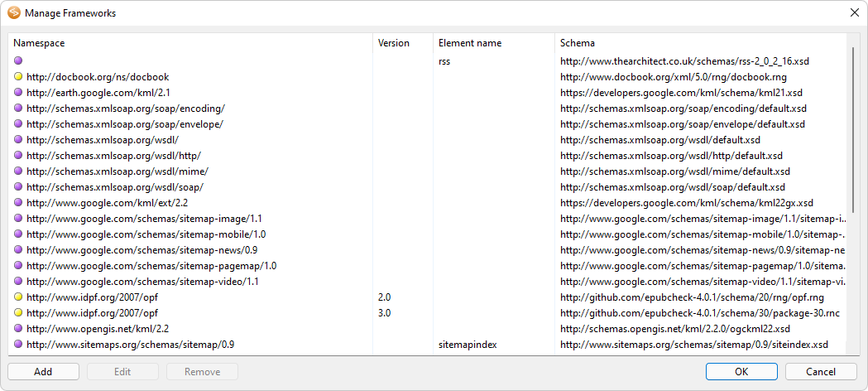Sort by the Element name column header
The image size is (868, 391).
(494, 42)
